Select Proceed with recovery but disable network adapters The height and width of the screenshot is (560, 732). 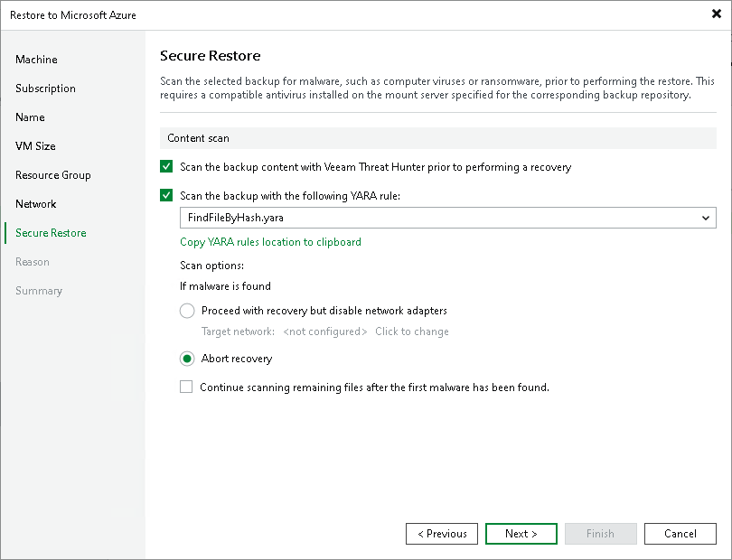[187, 311]
